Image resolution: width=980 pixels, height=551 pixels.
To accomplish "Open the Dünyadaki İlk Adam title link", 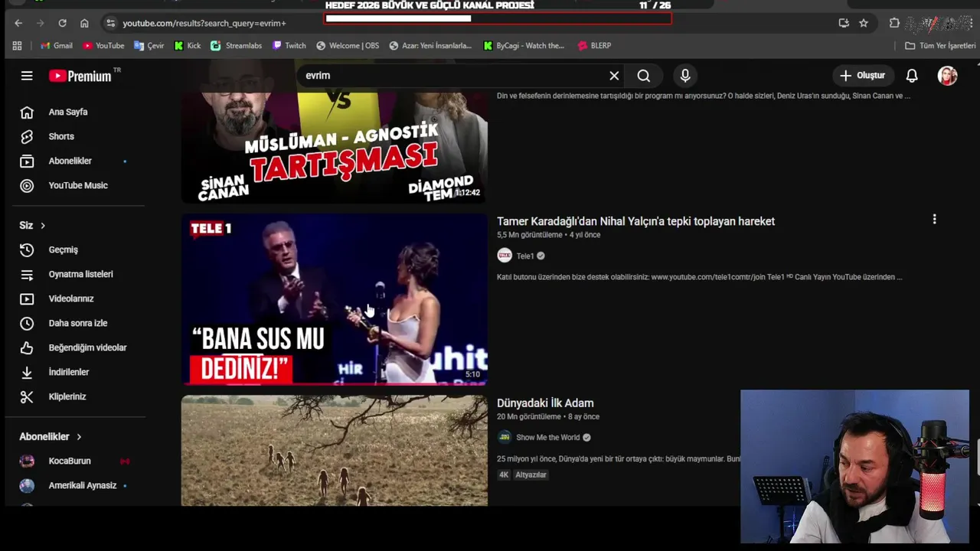I will pyautogui.click(x=545, y=403).
